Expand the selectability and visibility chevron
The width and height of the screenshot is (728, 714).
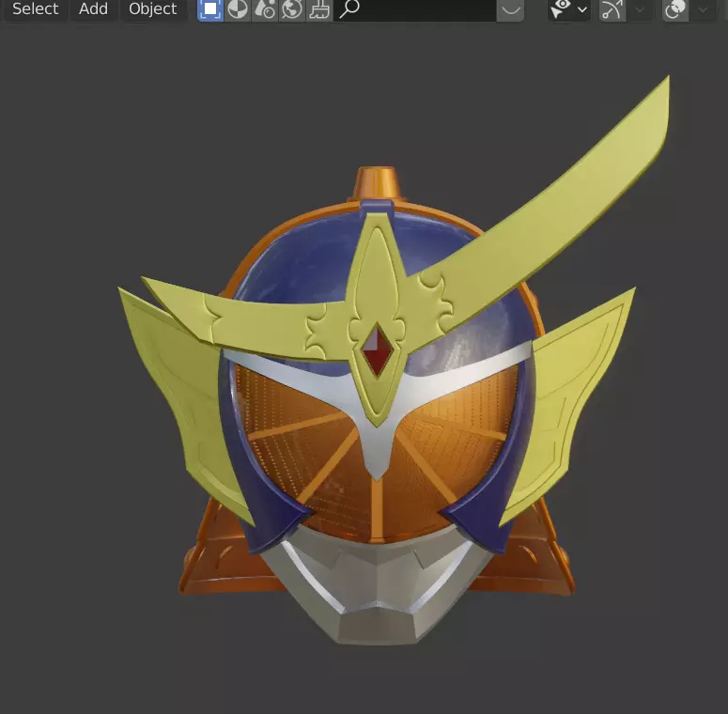click(x=582, y=9)
